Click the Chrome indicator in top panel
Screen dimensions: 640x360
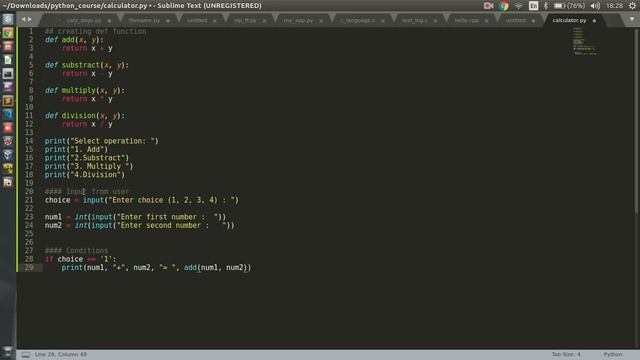click(504, 6)
